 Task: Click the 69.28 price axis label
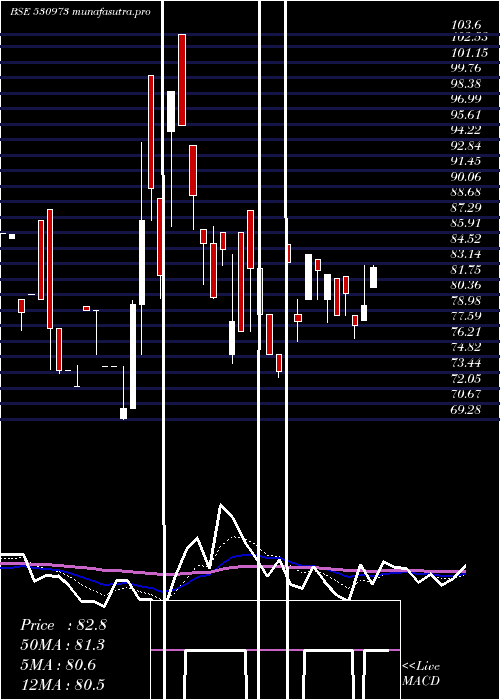point(466,409)
